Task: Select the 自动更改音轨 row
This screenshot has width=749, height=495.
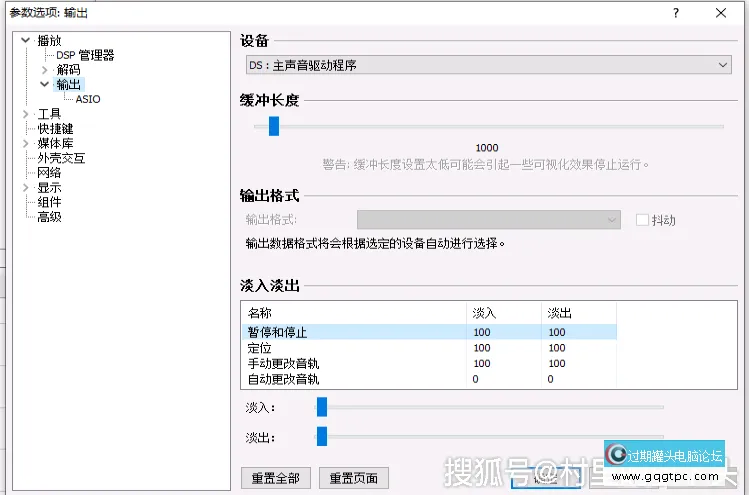Action: tap(429, 379)
